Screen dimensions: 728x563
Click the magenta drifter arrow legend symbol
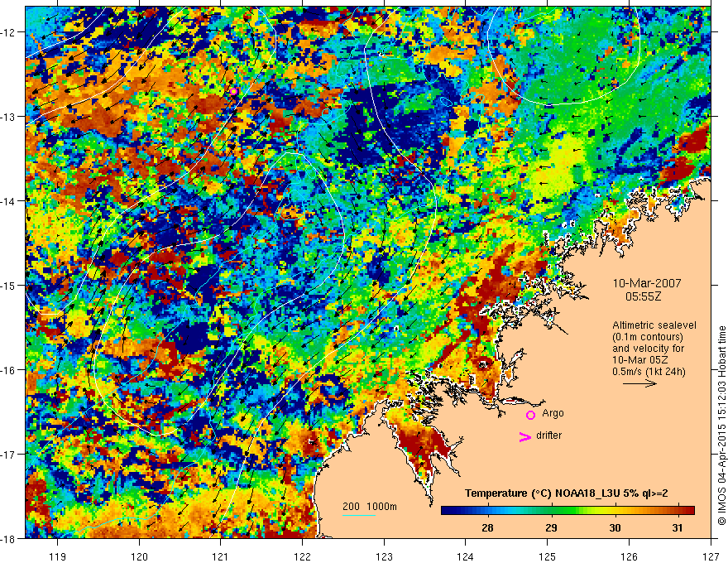click(x=525, y=437)
